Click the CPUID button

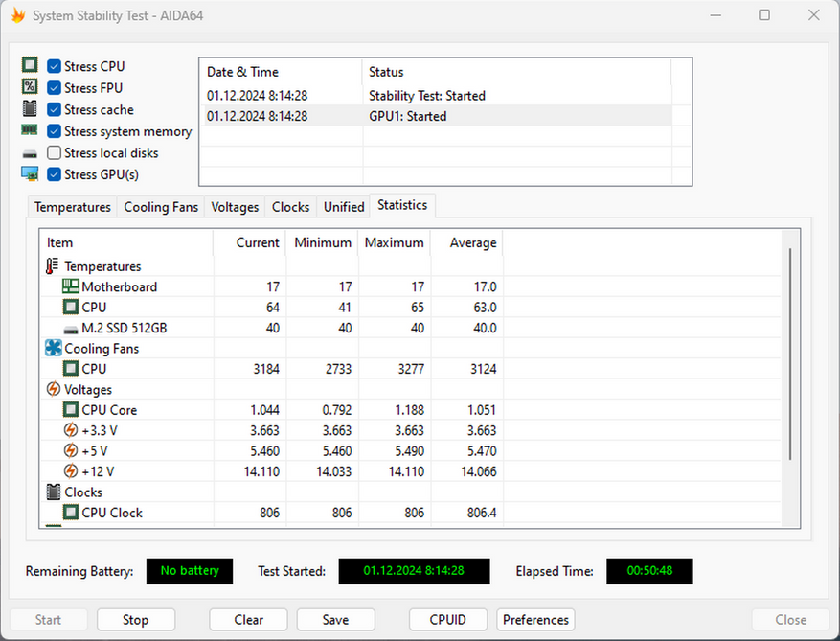point(447,620)
